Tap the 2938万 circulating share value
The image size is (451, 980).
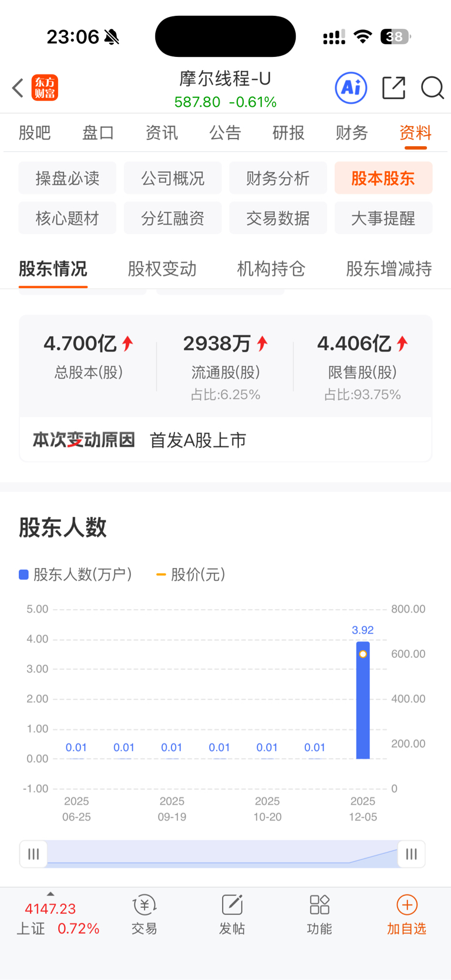coord(217,343)
